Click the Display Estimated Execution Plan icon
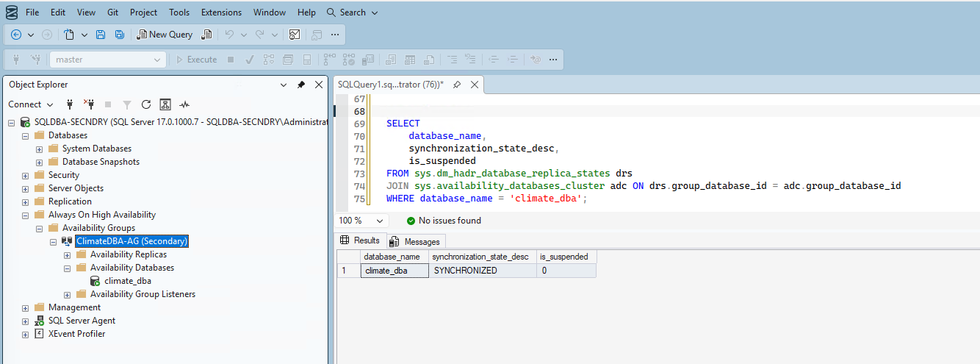This screenshot has width=980, height=364. coord(269,60)
